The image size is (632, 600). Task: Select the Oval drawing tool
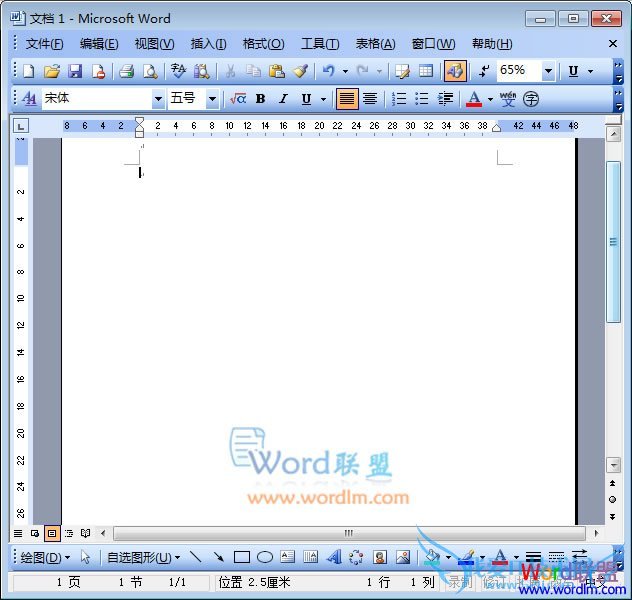pyautogui.click(x=265, y=557)
